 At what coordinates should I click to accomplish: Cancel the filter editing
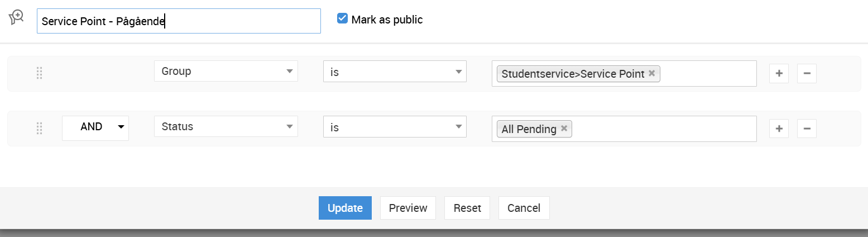(x=524, y=208)
